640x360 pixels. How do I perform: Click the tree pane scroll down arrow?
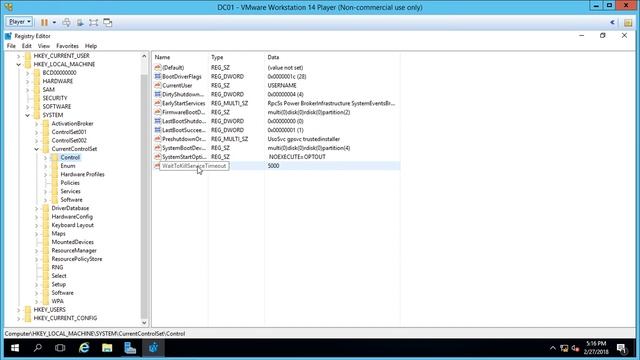point(144,322)
